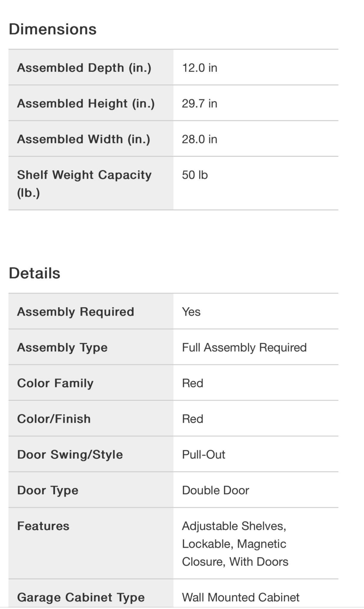
Task: Click the Assembly Required row label
Action: [x=76, y=312]
